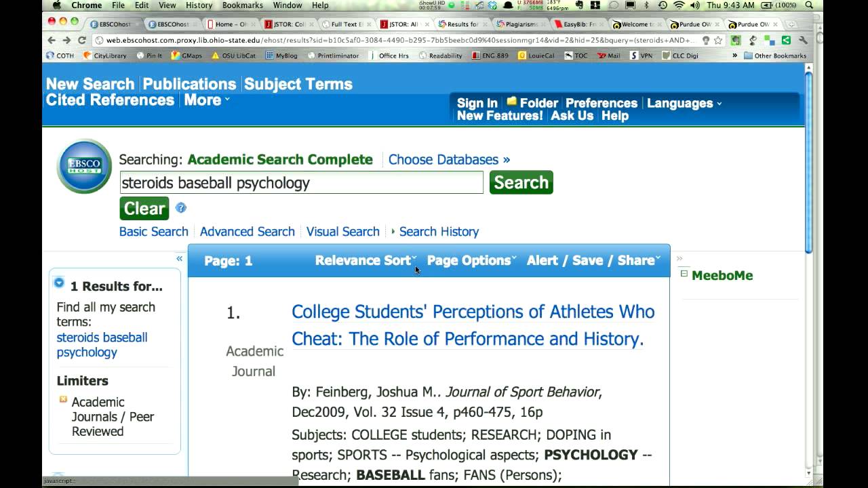Collapse left panel using double-arrow icon

point(179,258)
